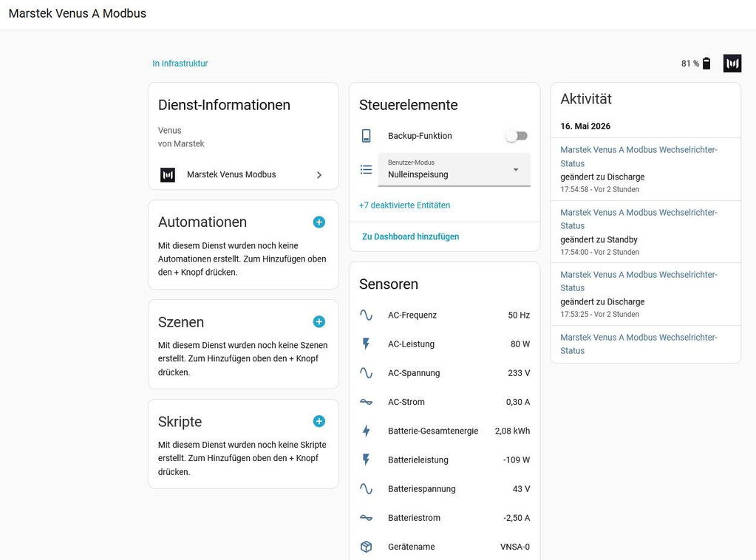Open Marstek Venus Modbus integration chevron
The image size is (756, 560).
(319, 175)
